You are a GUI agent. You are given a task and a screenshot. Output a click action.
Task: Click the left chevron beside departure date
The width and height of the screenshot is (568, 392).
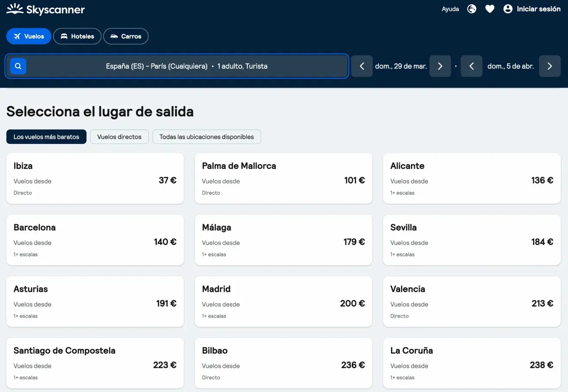pos(362,66)
